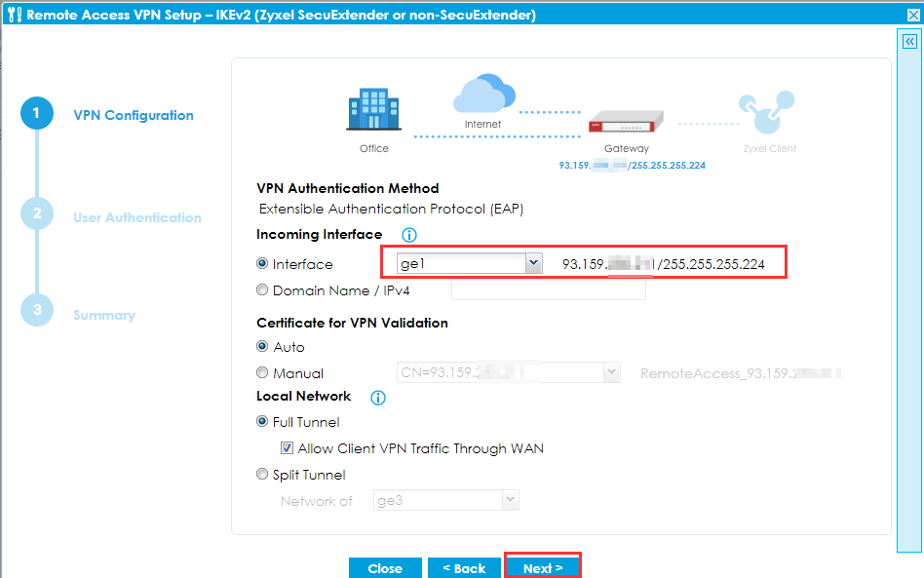Jump to the Summary step
The image size is (924, 578).
pos(37,310)
